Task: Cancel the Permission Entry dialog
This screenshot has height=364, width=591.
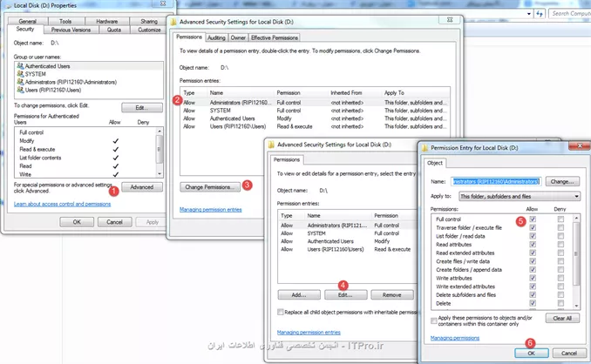Action: pos(569,353)
